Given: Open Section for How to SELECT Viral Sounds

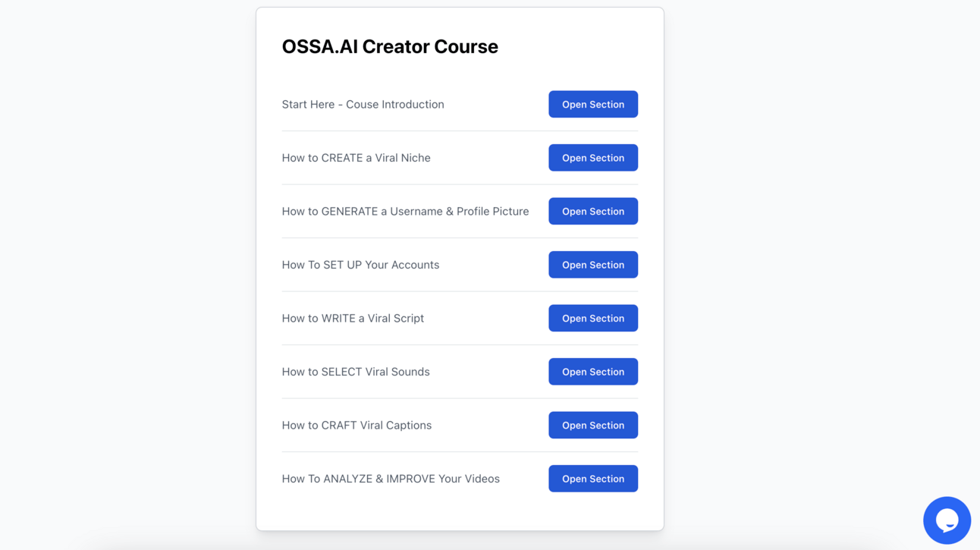Looking at the screenshot, I should click(593, 372).
